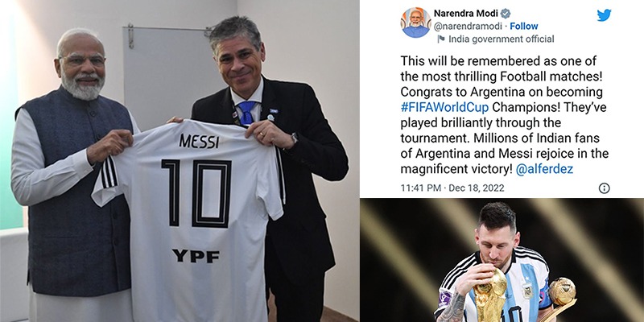Open the #FIFAWorldCup hashtag
Image resolution: width=644 pixels, height=322 pixels.
[445, 108]
